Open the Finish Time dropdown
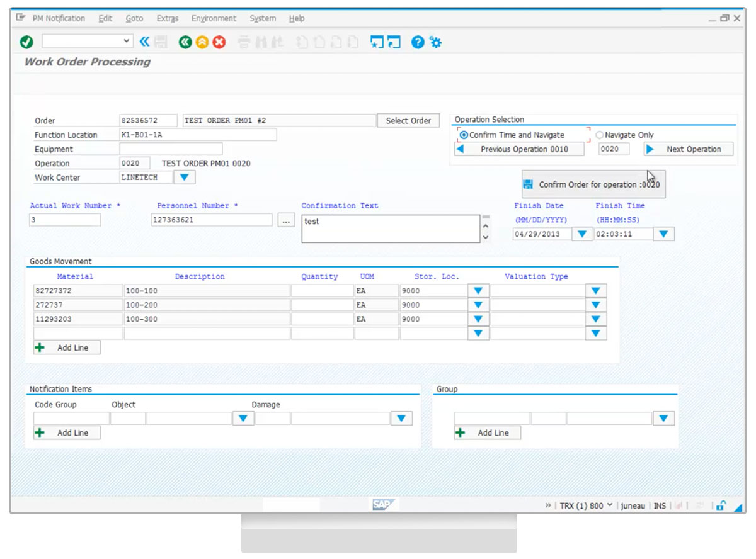The width and height of the screenshot is (756, 559). pos(663,234)
